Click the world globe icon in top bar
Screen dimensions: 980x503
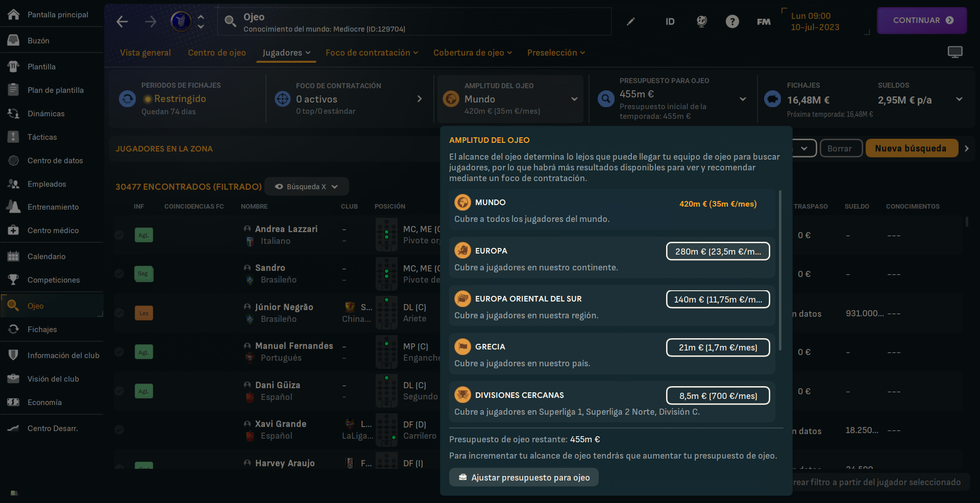click(702, 21)
